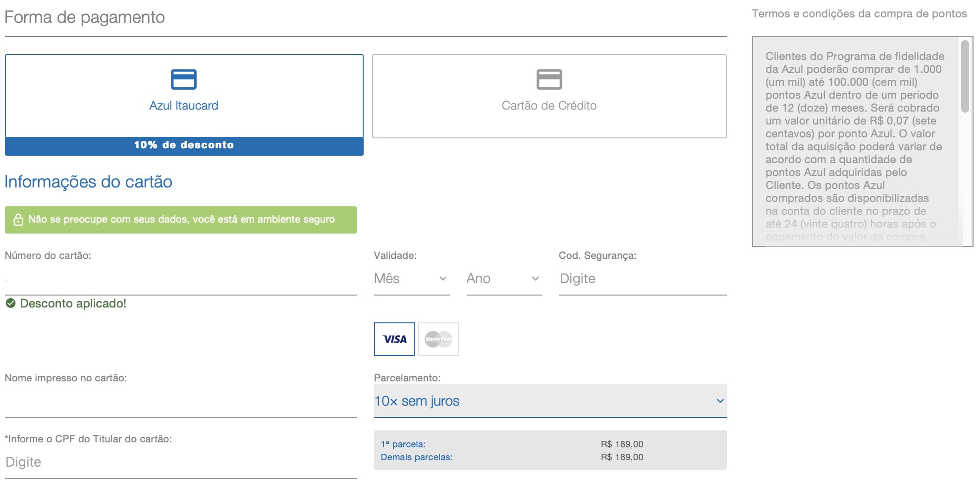
Task: Open the Ano validity dropdown
Action: (x=504, y=279)
